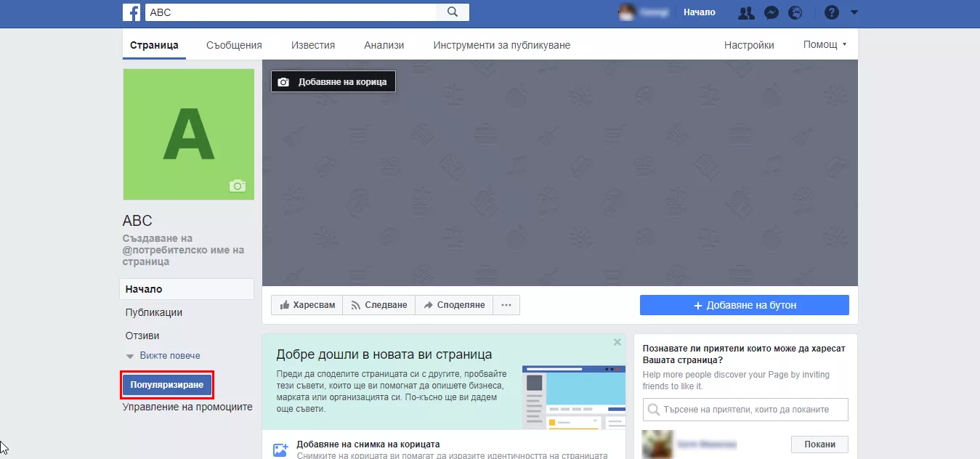This screenshot has width=980, height=459.
Task: Click the Facebook logo icon
Action: tap(131, 12)
